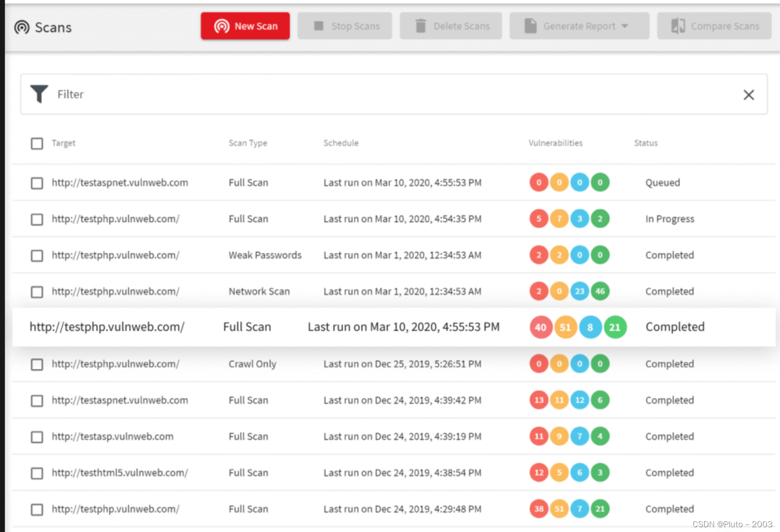Click orange badge 9 in testasp row
The image size is (780, 532).
pos(559,436)
